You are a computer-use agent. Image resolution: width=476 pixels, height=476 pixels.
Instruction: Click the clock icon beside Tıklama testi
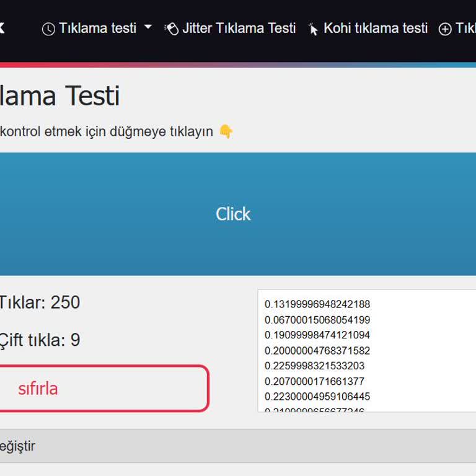[x=48, y=29]
